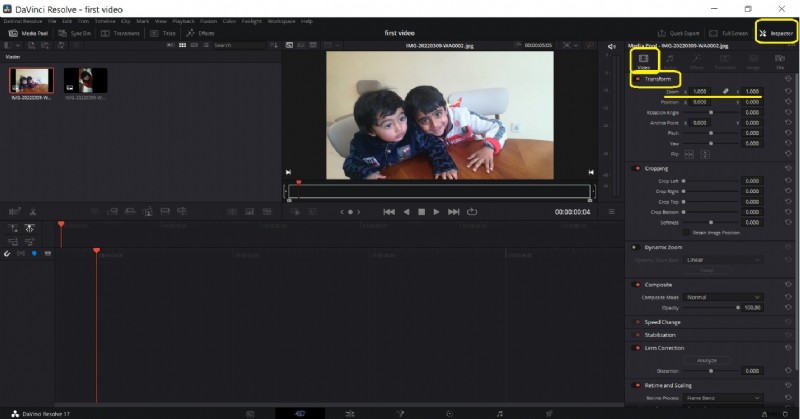Reset the Cropping section
Viewport: 800px width, 419px height.
pyautogui.click(x=788, y=168)
